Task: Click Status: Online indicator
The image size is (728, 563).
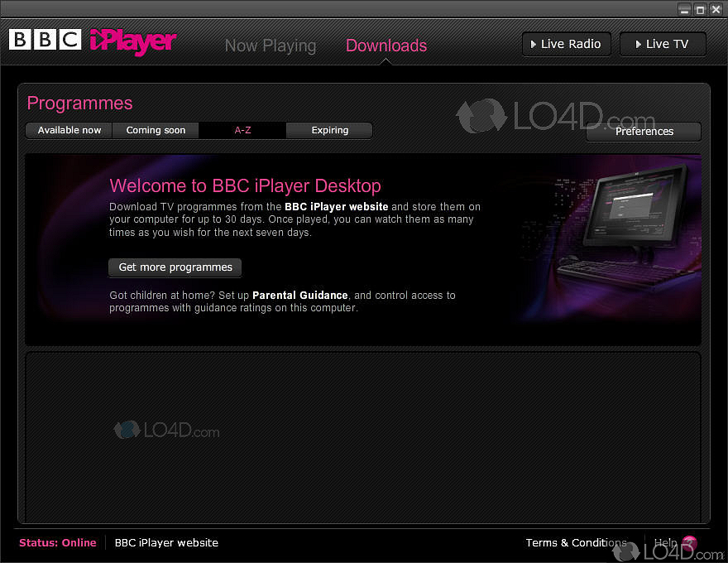Action: tap(58, 542)
